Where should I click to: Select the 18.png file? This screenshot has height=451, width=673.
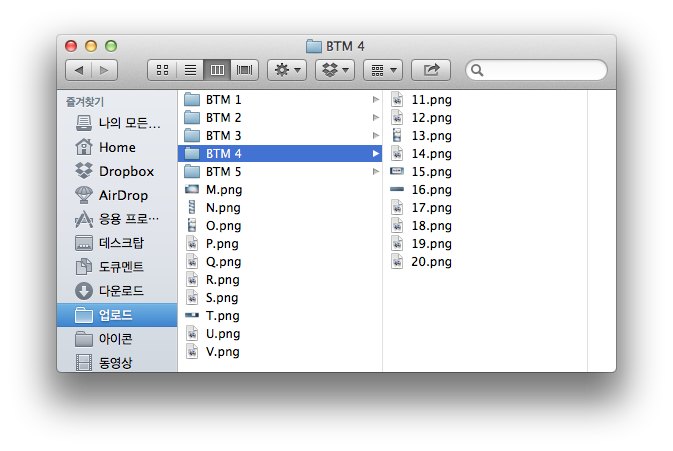[485, 226]
